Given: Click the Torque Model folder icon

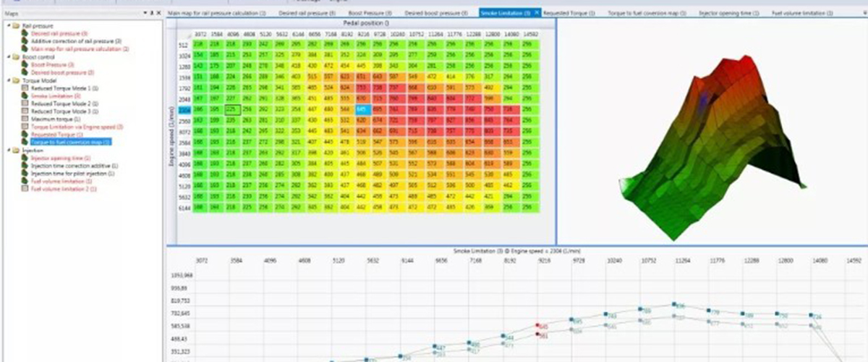Looking at the screenshot, I should point(16,80).
